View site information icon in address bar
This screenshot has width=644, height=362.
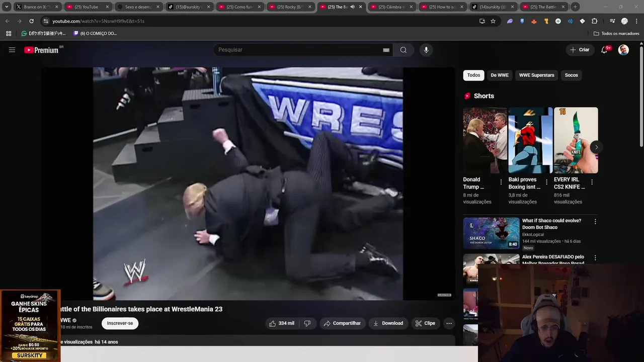[46, 21]
